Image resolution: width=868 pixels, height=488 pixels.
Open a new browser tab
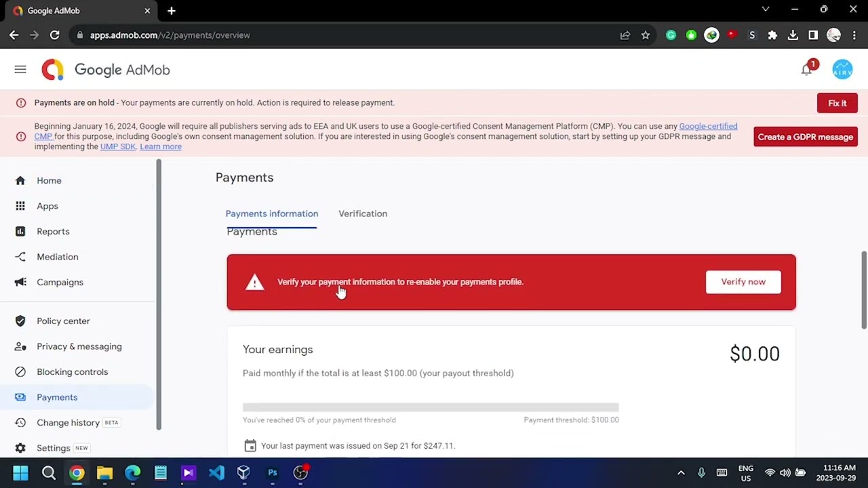click(x=172, y=11)
